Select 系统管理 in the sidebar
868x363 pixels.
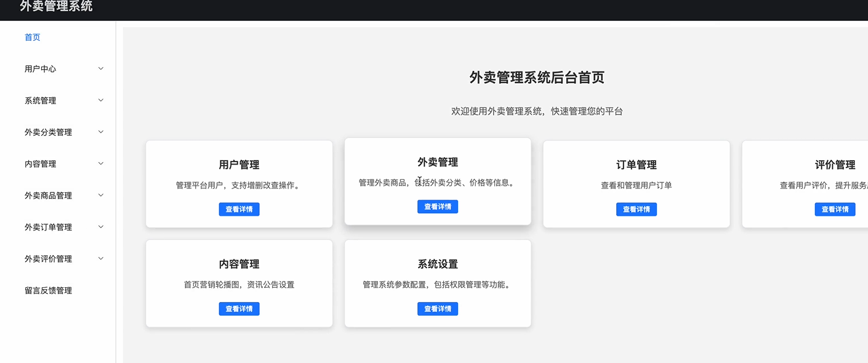[41, 100]
